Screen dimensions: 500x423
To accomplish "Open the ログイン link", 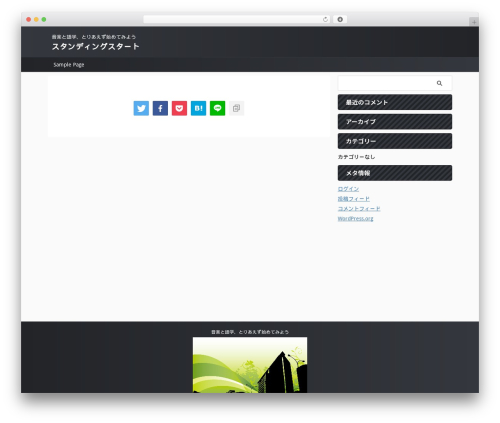I will click(348, 189).
